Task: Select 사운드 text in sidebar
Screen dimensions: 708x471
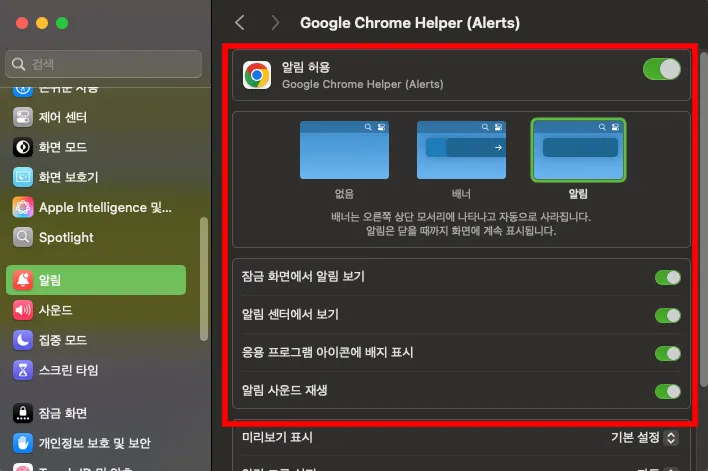Action: pos(56,310)
